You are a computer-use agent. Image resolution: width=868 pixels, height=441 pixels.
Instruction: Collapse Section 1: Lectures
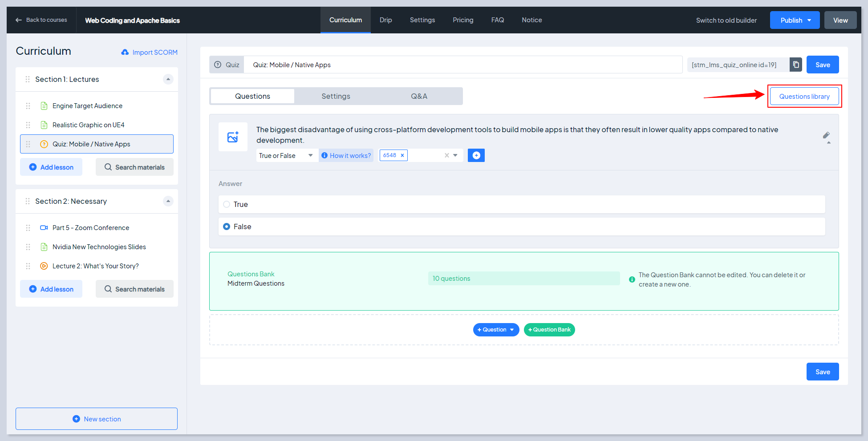pyautogui.click(x=168, y=79)
